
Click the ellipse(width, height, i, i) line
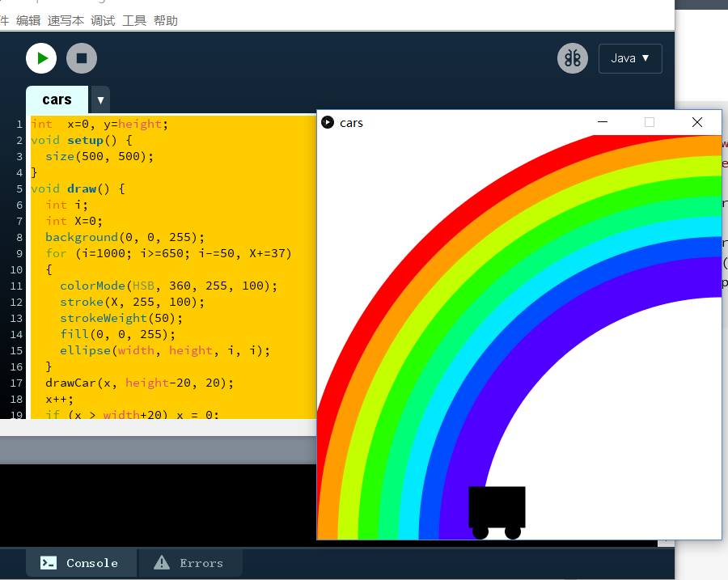click(x=165, y=350)
